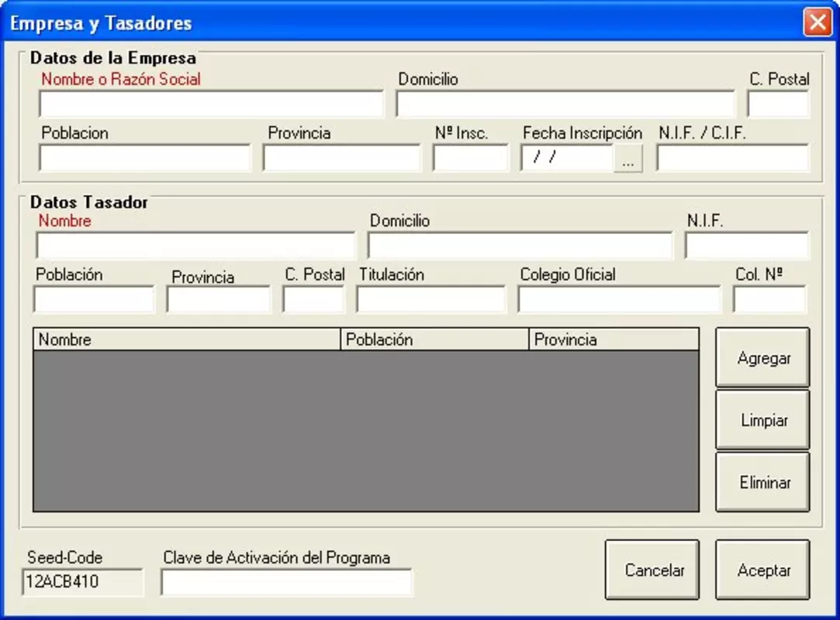Select the Clave de Activación del Programa field
This screenshot has height=620, width=840.
point(287,583)
